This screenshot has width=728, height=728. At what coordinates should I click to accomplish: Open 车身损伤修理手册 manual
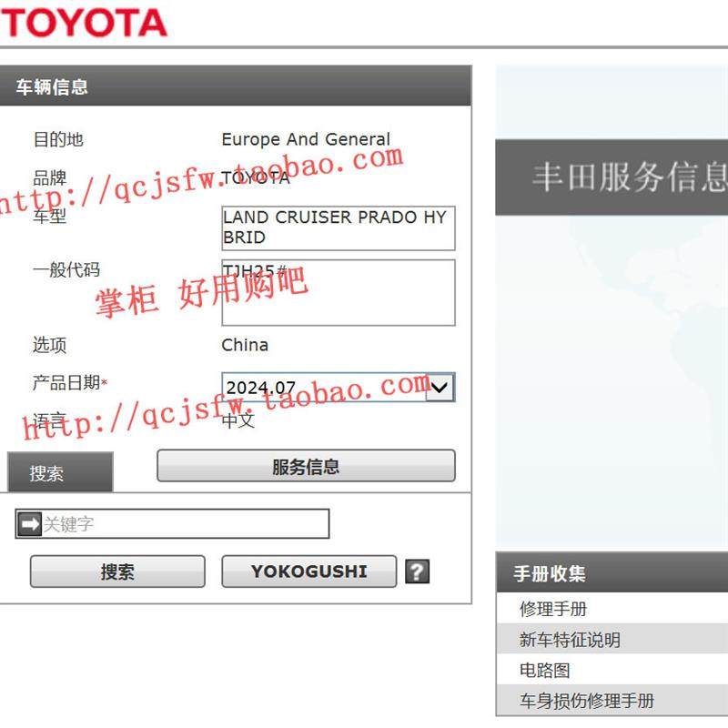[x=612, y=700]
